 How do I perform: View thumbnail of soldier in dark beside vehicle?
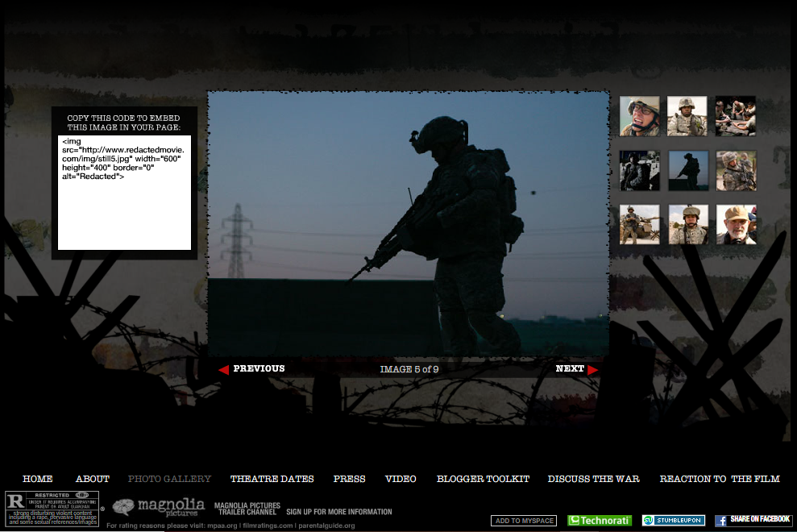[x=639, y=171]
